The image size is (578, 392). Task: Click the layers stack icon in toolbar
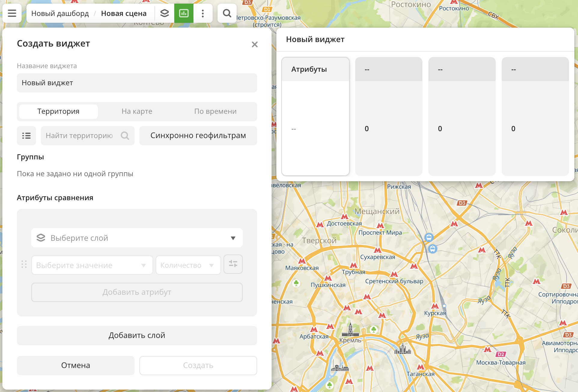[x=165, y=13]
